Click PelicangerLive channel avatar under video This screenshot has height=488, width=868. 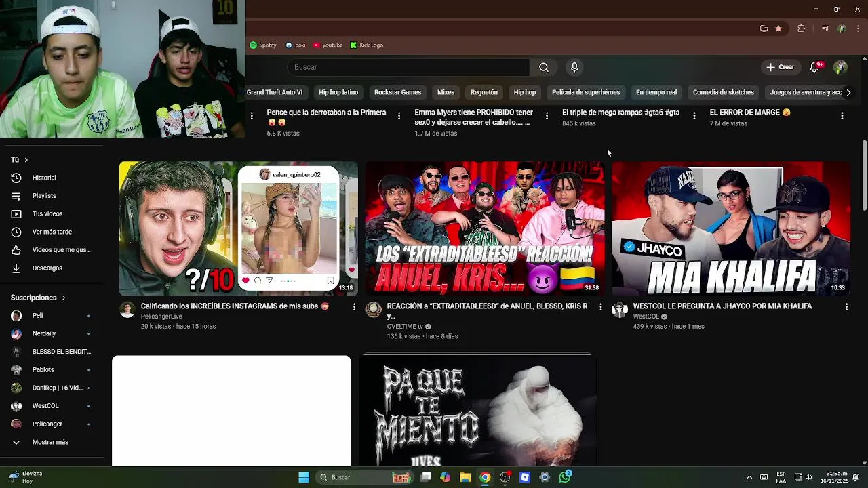pyautogui.click(x=127, y=310)
